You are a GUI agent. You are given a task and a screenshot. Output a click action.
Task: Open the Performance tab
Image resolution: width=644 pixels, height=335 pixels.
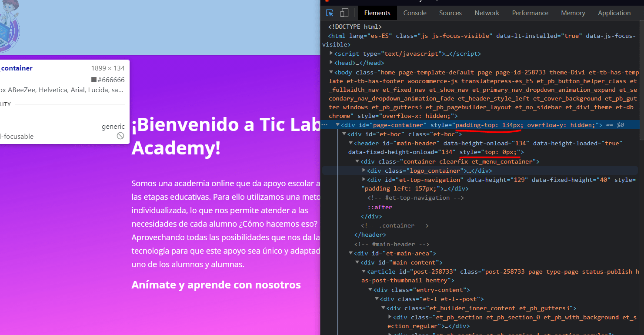coord(530,13)
